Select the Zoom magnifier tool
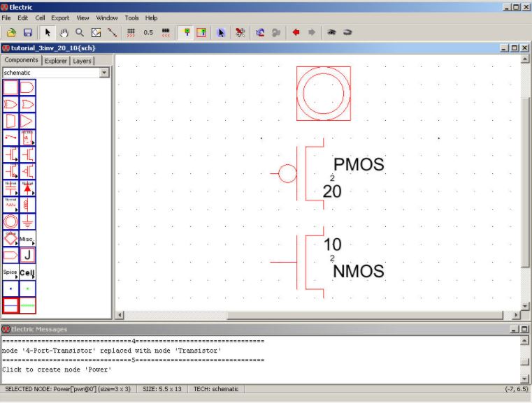The width and height of the screenshot is (532, 403). pyautogui.click(x=80, y=32)
